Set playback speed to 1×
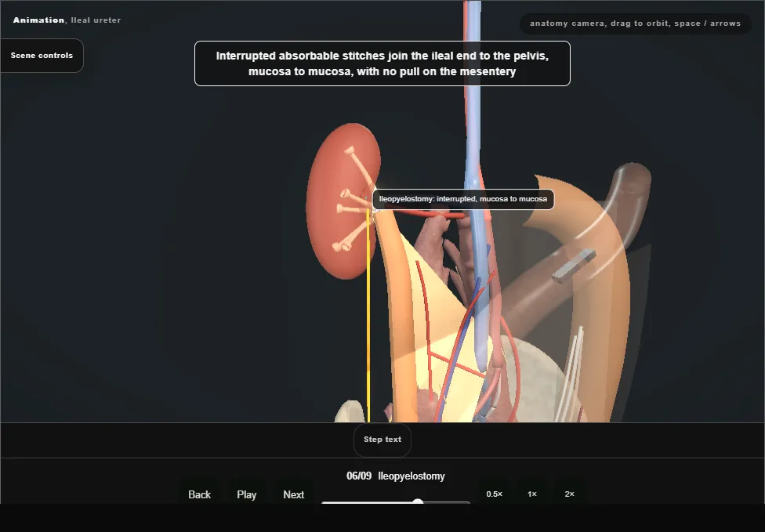Image resolution: width=765 pixels, height=532 pixels. tap(532, 494)
